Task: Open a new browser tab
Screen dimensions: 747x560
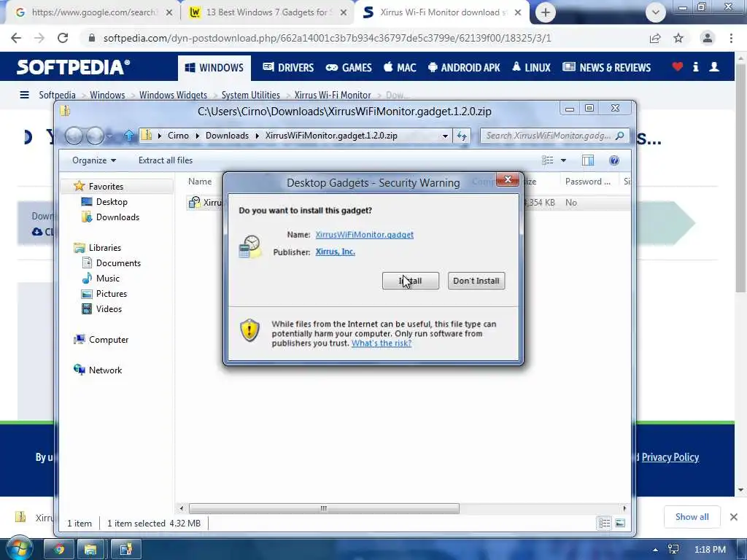Action: 546,12
